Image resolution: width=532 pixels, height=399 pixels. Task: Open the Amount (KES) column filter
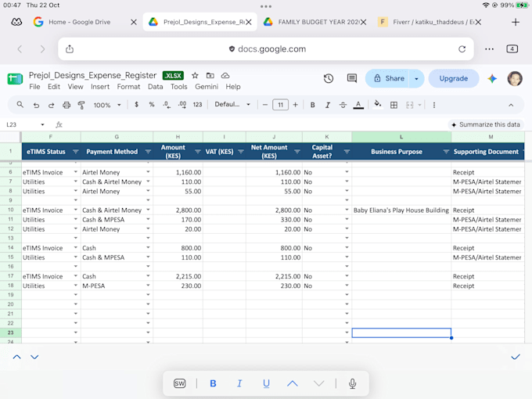point(198,152)
